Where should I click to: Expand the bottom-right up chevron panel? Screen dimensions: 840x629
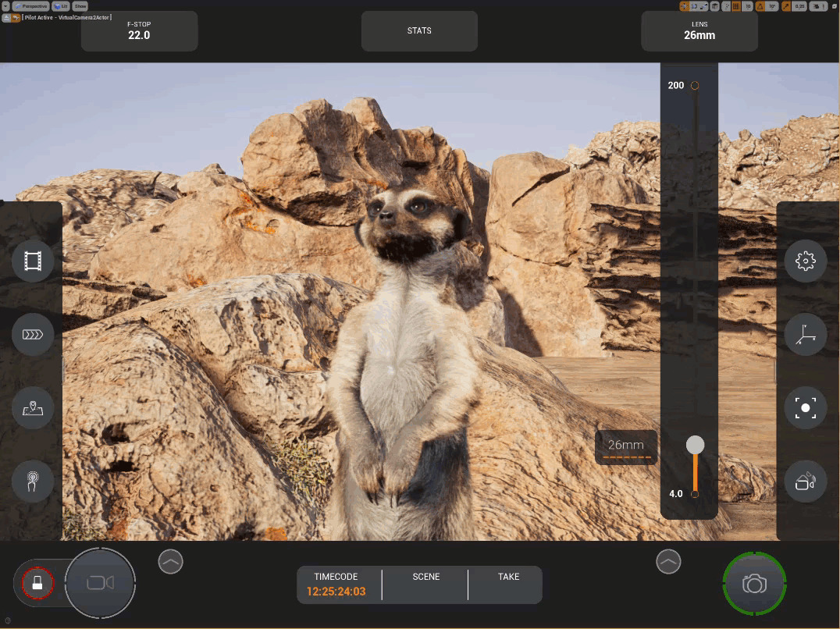pyautogui.click(x=668, y=561)
